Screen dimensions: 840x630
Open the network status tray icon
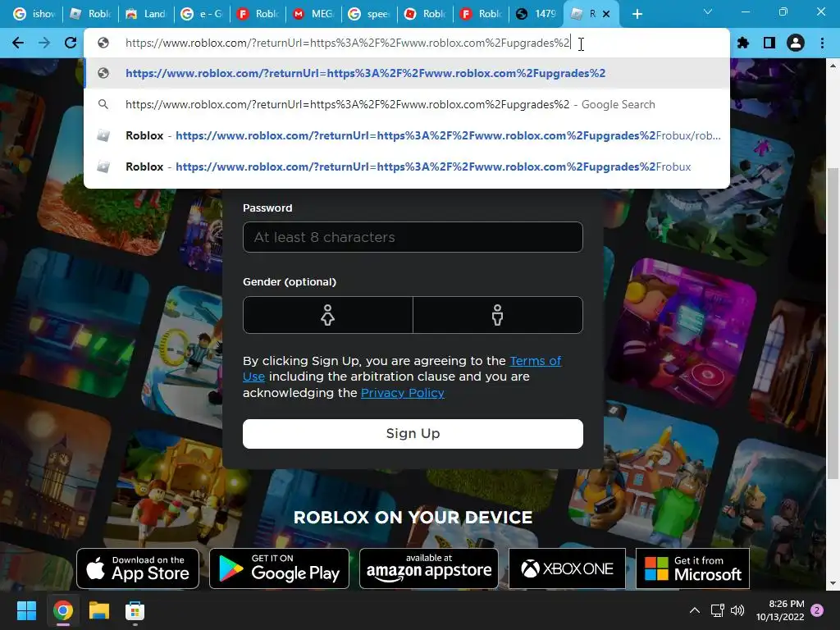coord(717,610)
